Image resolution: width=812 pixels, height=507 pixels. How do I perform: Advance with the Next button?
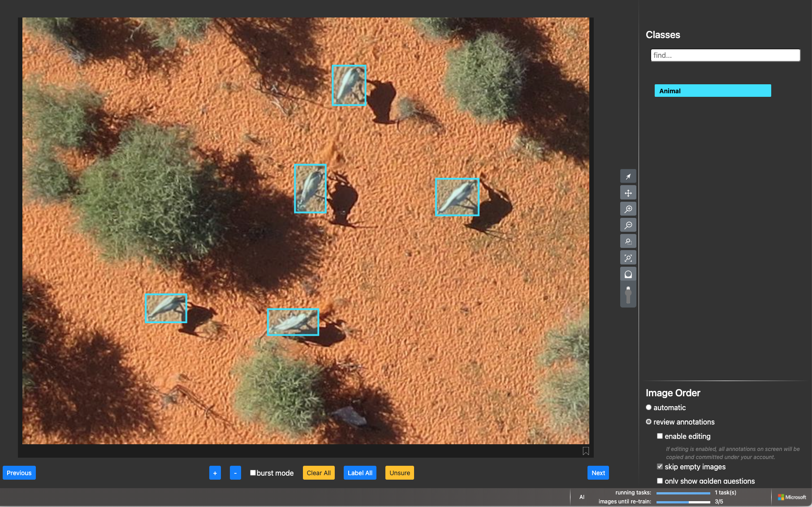(x=598, y=473)
